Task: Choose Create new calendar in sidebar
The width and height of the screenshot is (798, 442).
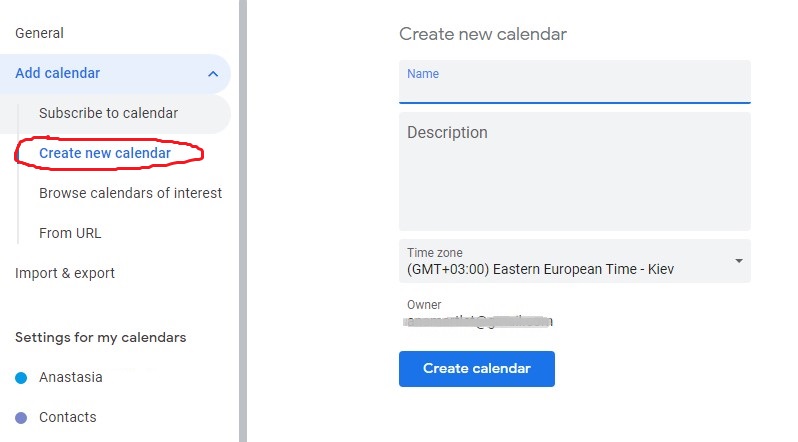Action: 105,153
